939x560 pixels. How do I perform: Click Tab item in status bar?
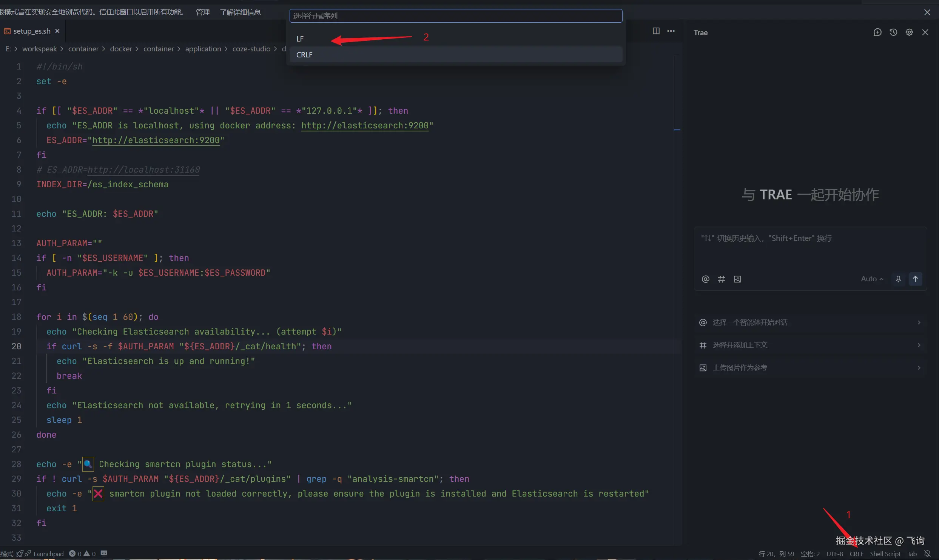tap(912, 554)
